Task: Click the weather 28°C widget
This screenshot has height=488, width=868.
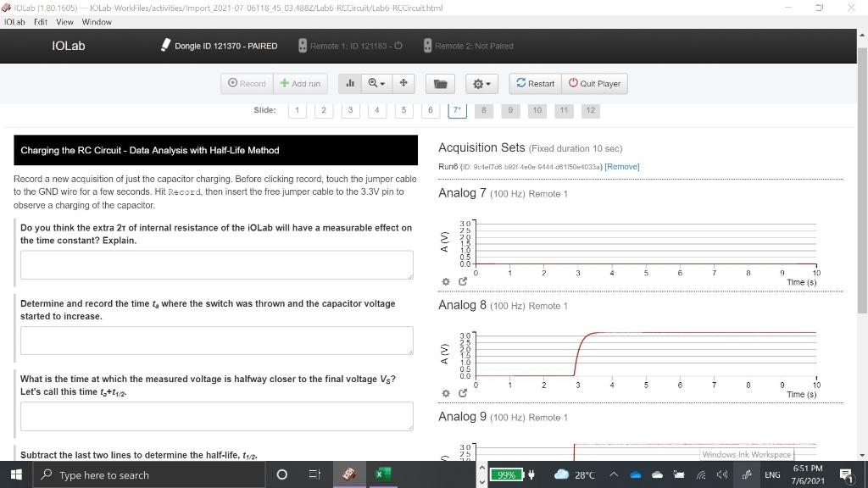Action: tap(575, 474)
